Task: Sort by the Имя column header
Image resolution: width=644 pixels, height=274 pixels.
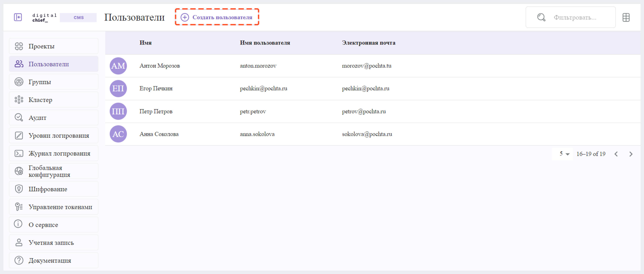Action: (x=145, y=43)
